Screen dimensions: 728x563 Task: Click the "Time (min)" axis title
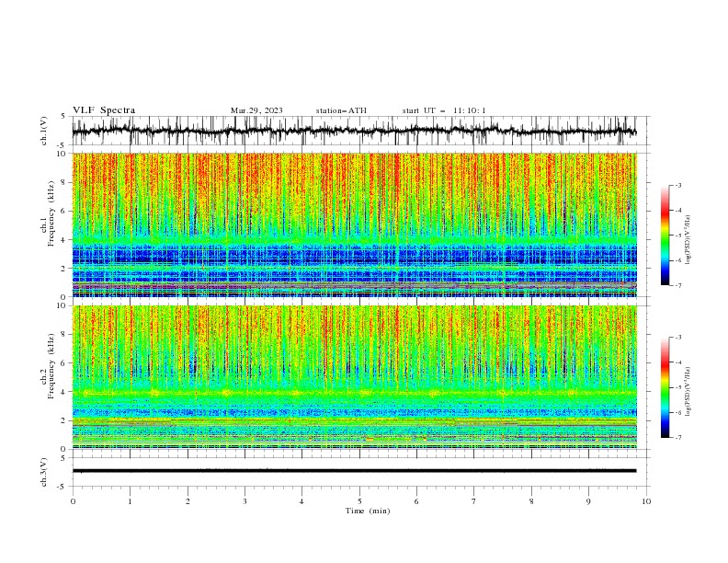click(x=368, y=511)
